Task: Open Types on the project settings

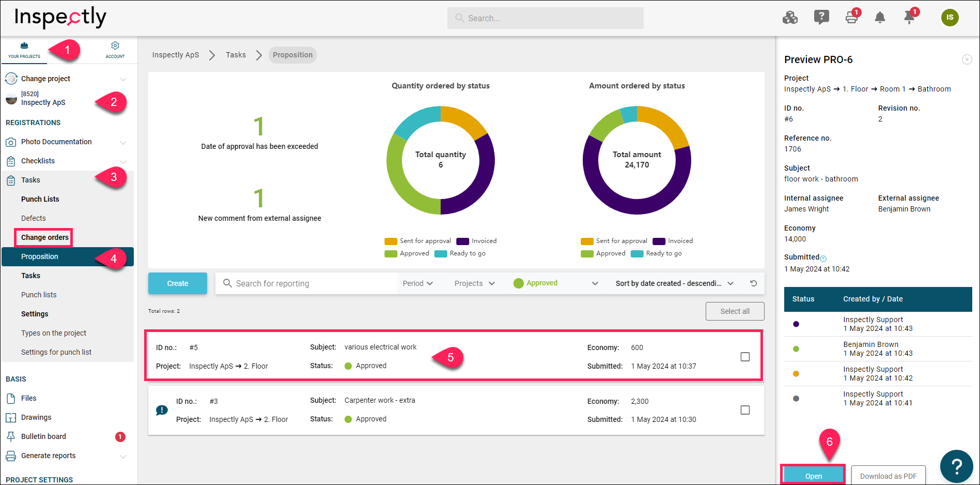Action: (54, 333)
